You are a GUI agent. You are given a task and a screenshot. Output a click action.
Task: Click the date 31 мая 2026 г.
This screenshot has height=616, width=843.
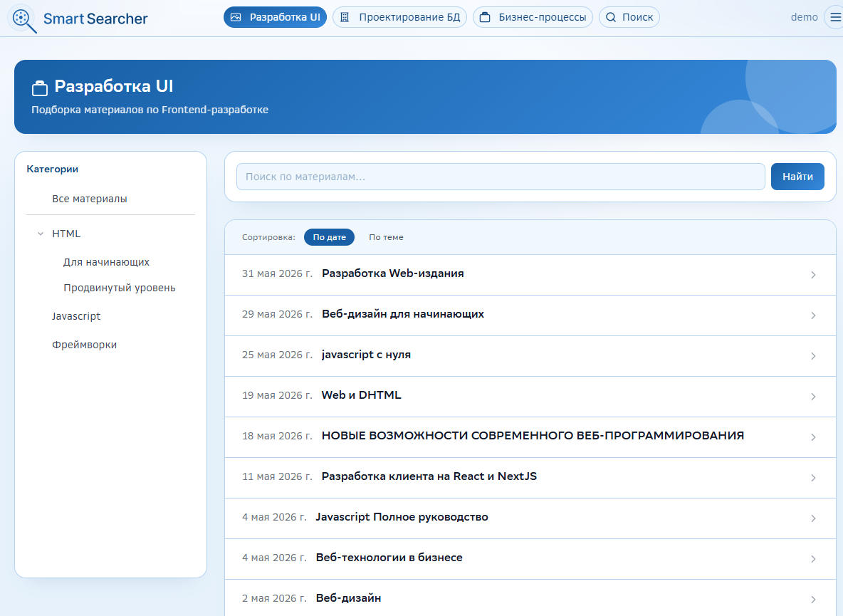(277, 273)
